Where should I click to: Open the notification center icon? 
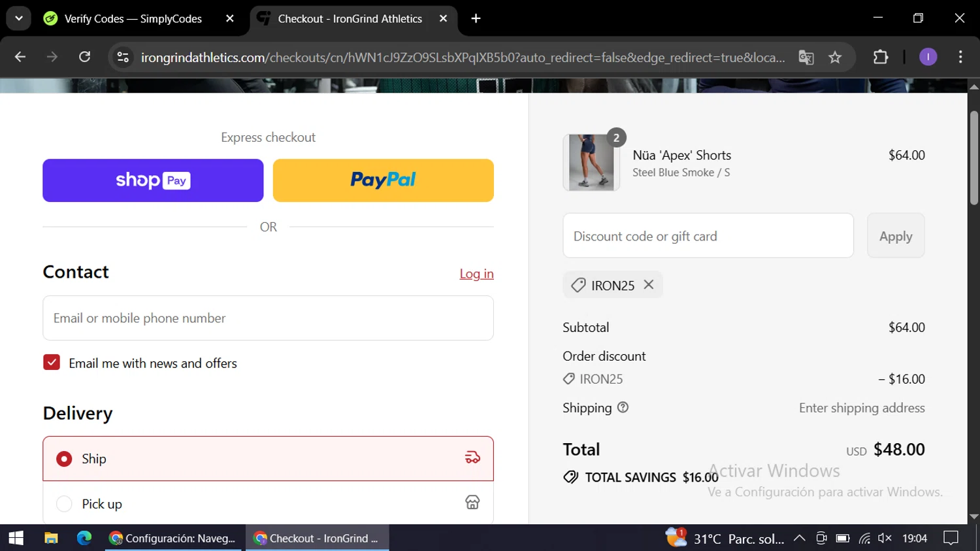tap(951, 539)
